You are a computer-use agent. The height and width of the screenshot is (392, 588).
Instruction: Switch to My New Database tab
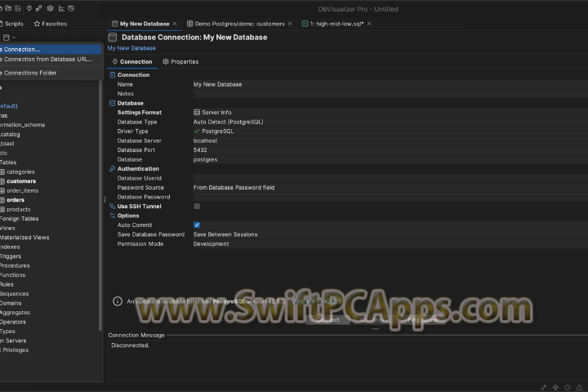coord(145,24)
